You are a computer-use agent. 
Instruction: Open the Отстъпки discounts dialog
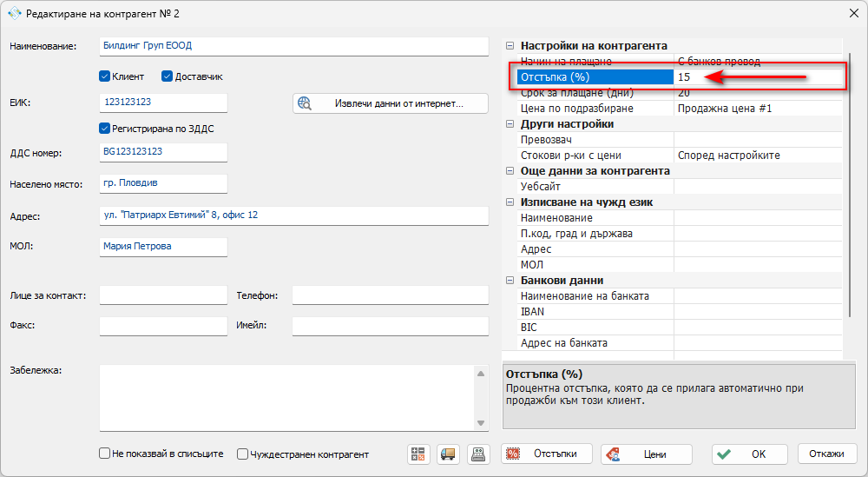click(546, 454)
